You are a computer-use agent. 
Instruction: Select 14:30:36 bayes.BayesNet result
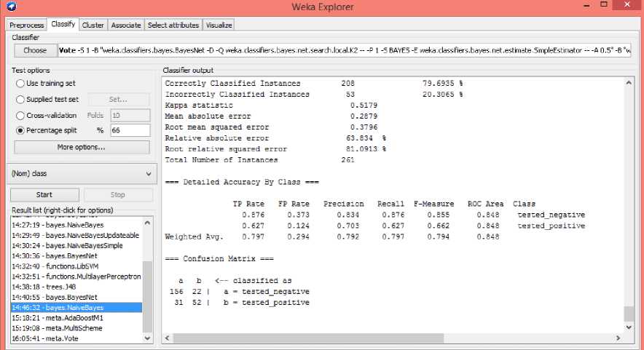coord(76,255)
